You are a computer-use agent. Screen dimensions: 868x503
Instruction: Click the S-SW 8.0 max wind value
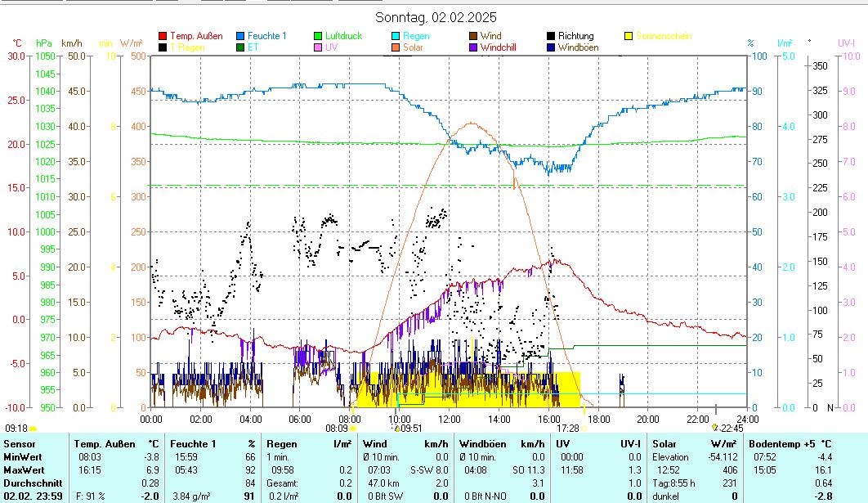pyautogui.click(x=429, y=469)
